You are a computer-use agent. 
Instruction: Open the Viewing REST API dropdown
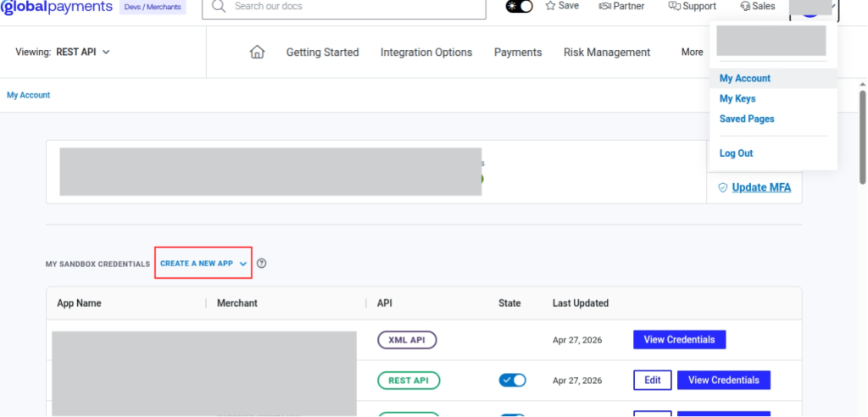(x=63, y=52)
